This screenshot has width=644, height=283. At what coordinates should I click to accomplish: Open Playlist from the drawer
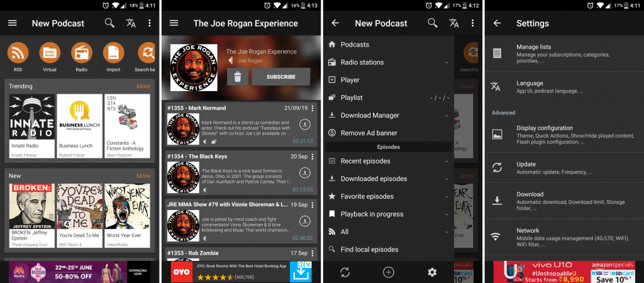tap(389, 97)
